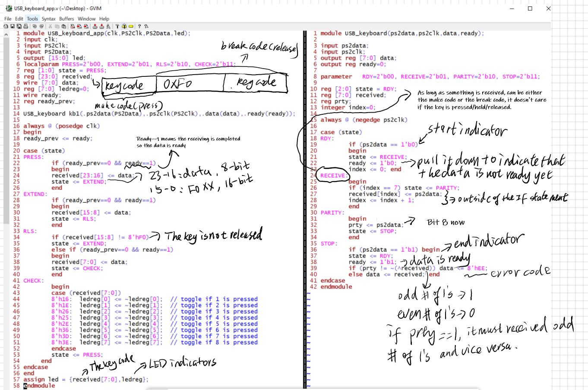Click the Find Next toolbar icon
588x390 pixels.
point(79,26)
